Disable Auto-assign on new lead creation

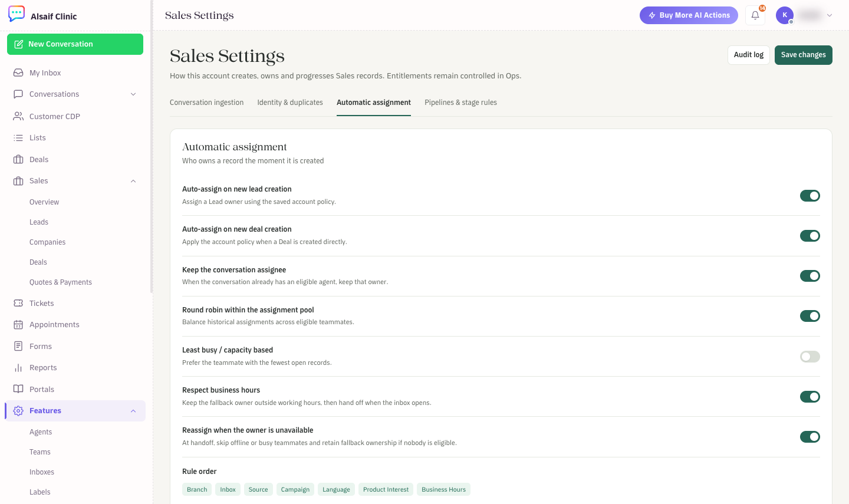coord(810,196)
